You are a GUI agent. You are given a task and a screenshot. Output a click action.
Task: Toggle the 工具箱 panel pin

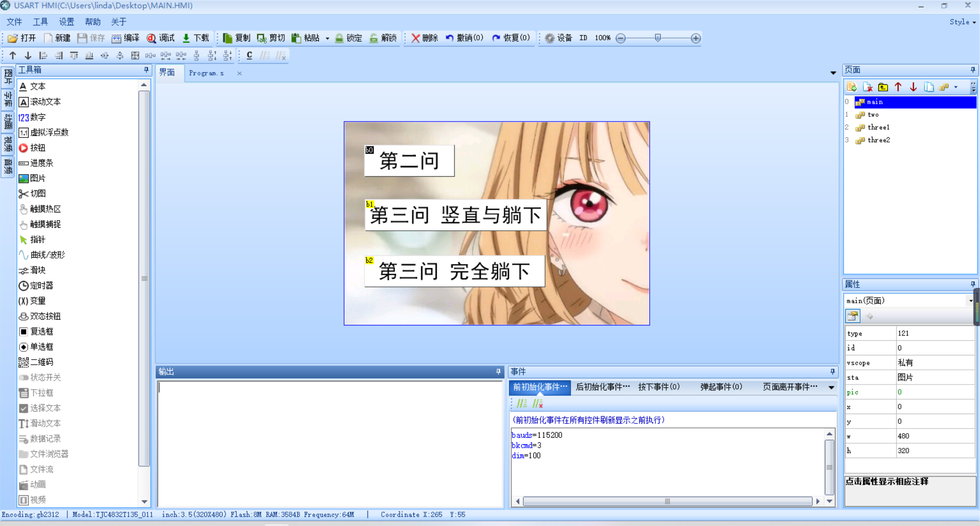(146, 70)
